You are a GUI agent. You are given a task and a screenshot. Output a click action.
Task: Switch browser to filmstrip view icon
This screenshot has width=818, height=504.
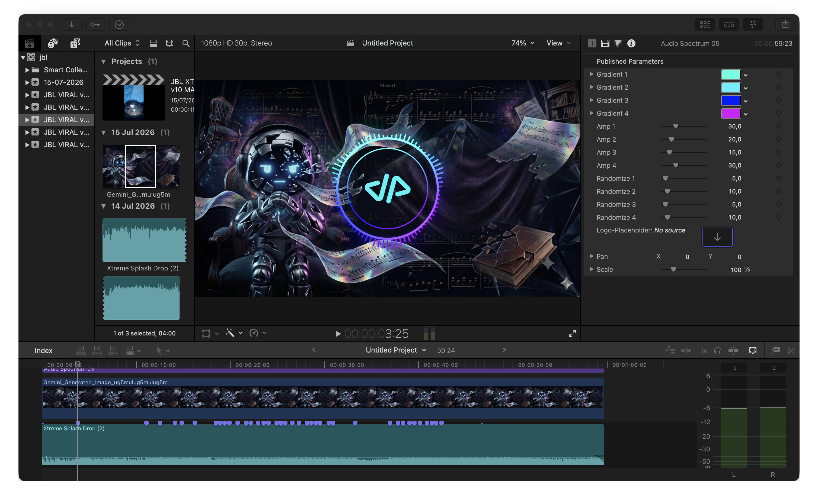[170, 43]
